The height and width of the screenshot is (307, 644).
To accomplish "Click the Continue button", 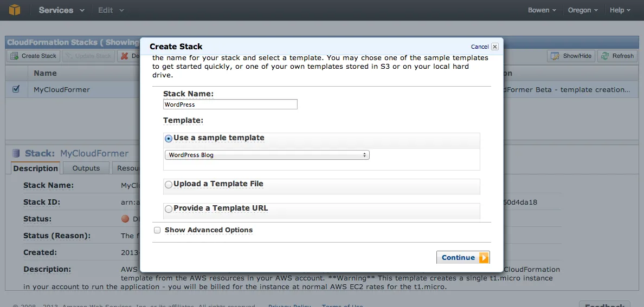I will 463,257.
